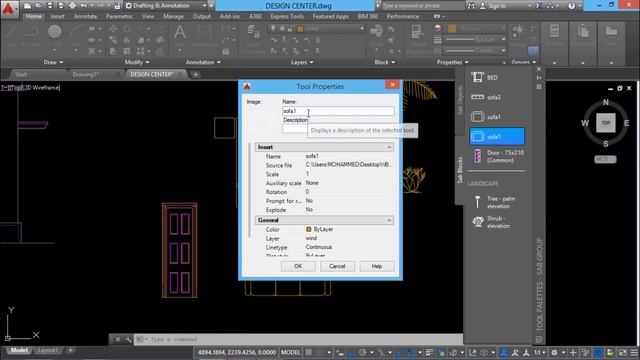Click the Save icon in quick access toolbar
Viewport: 640px width, 360px height.
[x=50, y=6]
